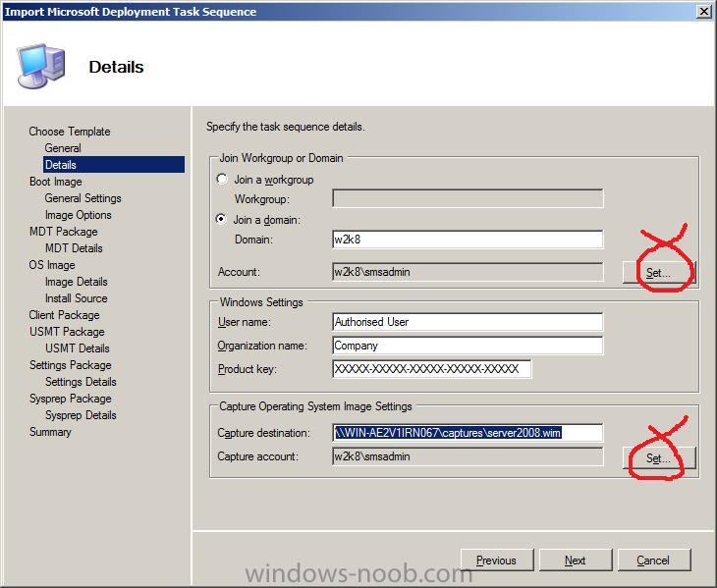Click the Workgroup text field
Screen dimensions: 717x588
pos(468,198)
